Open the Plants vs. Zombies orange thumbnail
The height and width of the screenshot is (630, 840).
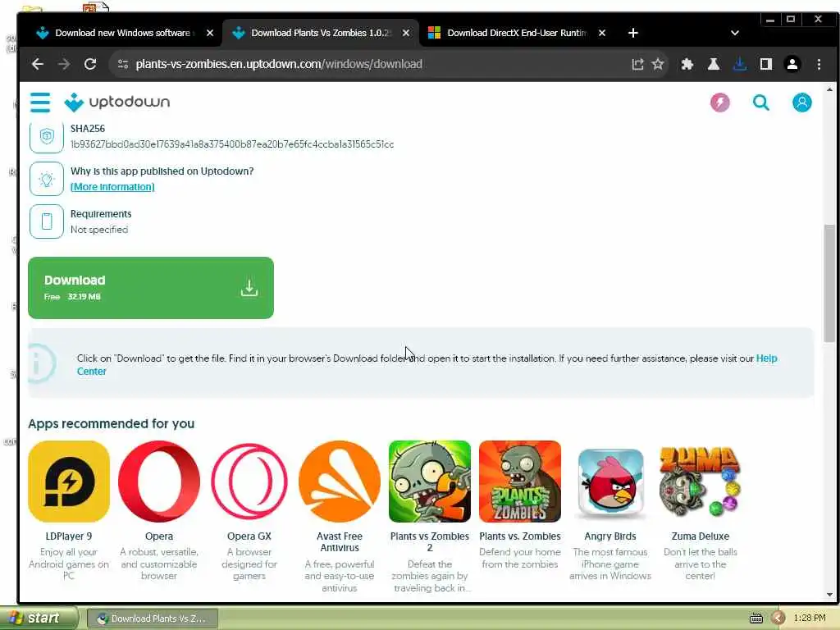pos(519,482)
